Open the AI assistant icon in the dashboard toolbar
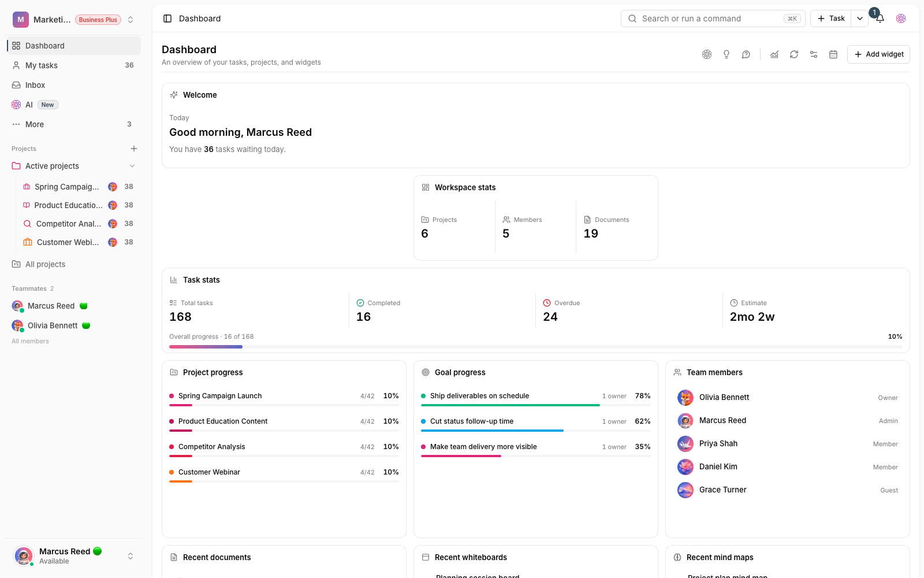This screenshot has width=924, height=578. [x=707, y=54]
